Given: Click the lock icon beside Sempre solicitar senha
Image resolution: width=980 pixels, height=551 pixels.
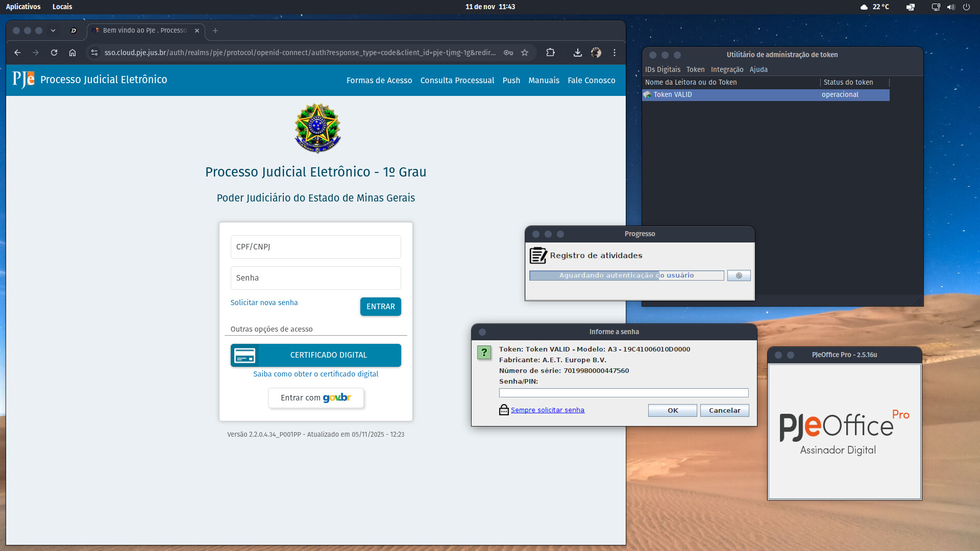Looking at the screenshot, I should (x=504, y=410).
